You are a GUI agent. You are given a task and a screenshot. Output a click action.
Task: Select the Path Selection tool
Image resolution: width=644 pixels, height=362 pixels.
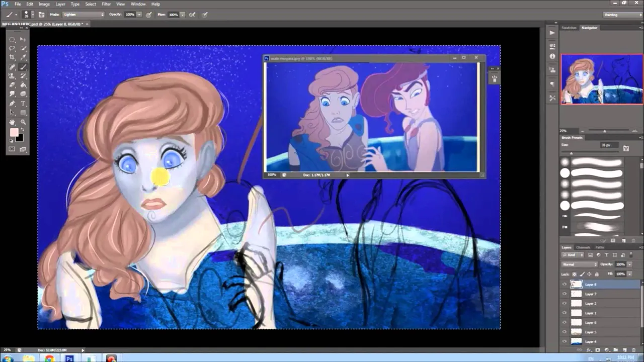[x=12, y=112]
